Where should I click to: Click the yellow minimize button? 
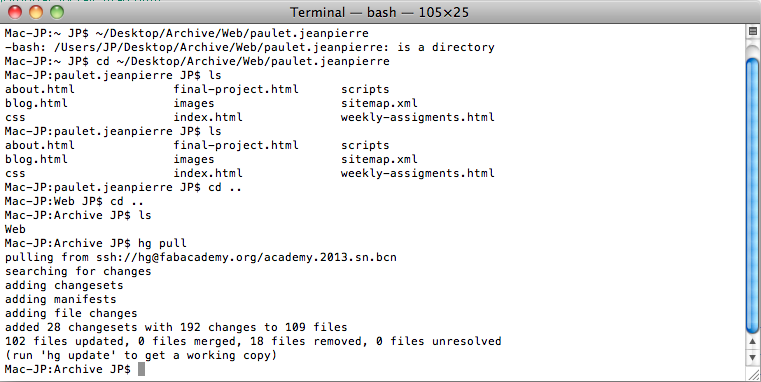pos(36,12)
